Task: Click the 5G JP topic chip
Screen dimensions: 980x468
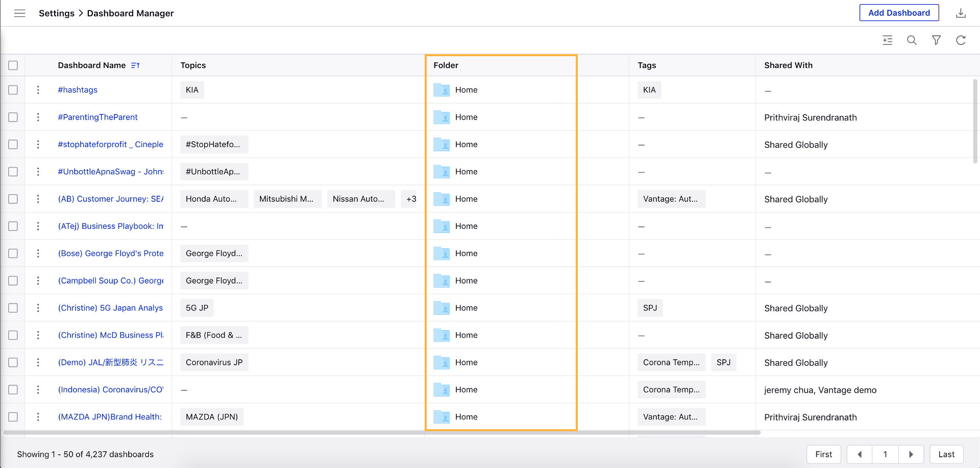Action: (x=197, y=308)
